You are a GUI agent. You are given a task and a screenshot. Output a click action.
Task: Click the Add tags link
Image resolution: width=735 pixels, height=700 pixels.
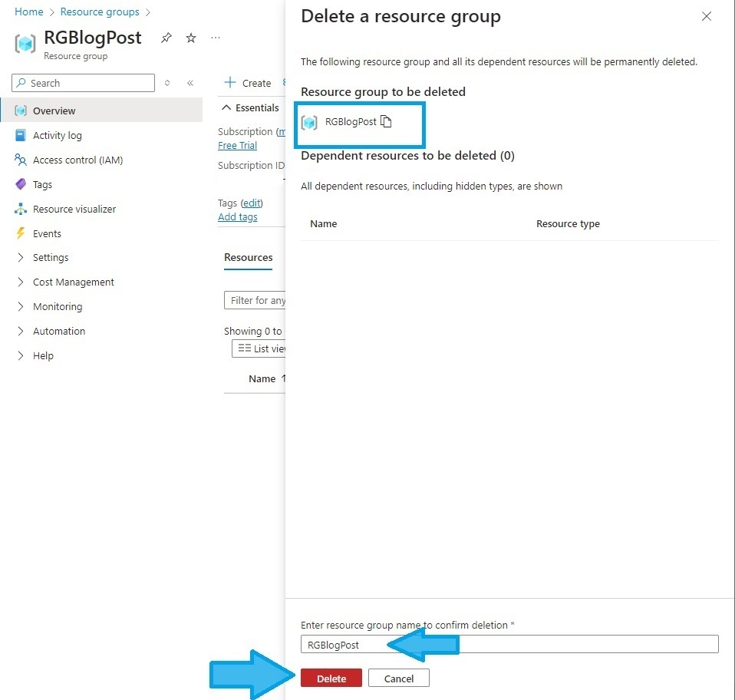[x=238, y=216]
